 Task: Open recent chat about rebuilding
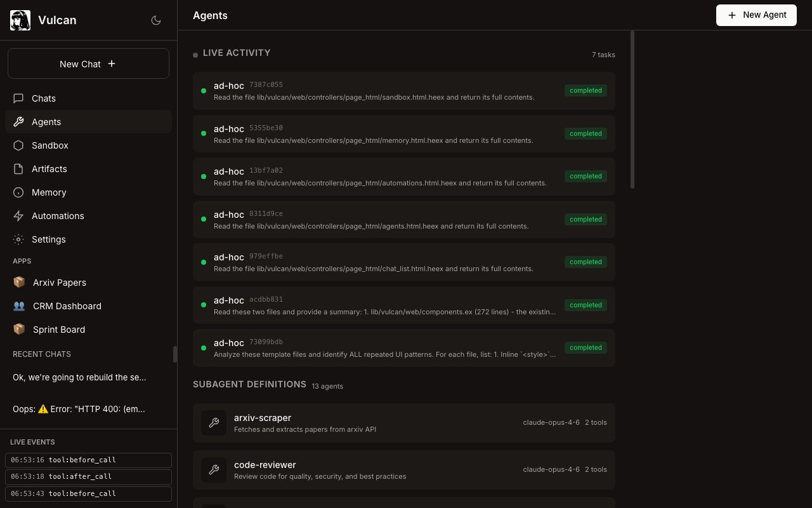click(x=79, y=377)
